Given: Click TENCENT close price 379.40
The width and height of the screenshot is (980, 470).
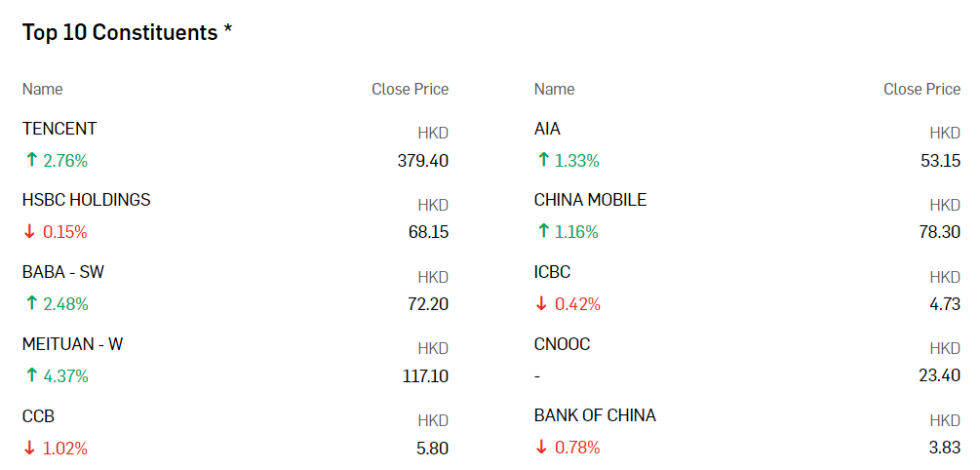Looking at the screenshot, I should pyautogui.click(x=423, y=161).
